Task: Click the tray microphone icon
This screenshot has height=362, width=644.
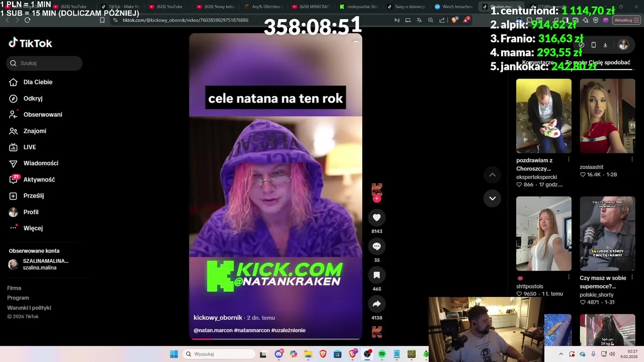Action: point(593,354)
